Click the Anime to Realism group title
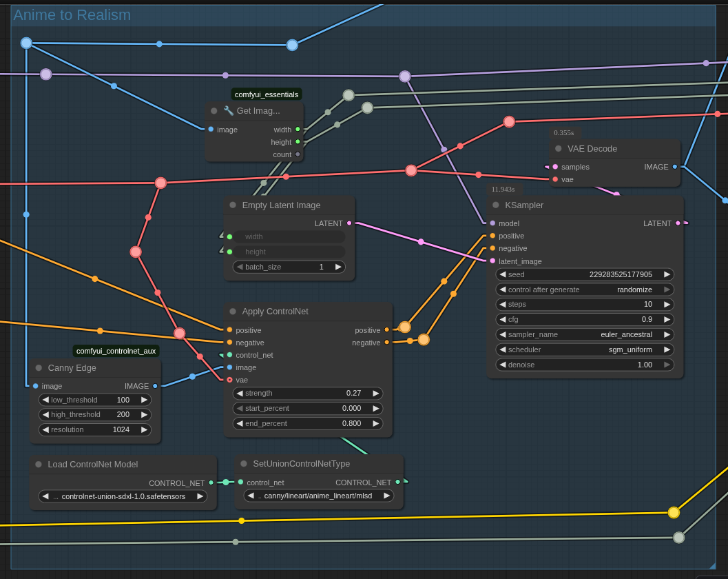Viewport: 728px width, 579px height. pyautogui.click(x=72, y=15)
